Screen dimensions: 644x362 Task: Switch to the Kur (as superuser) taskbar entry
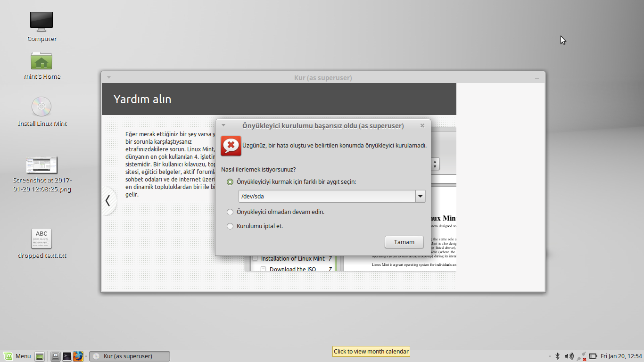pos(130,356)
